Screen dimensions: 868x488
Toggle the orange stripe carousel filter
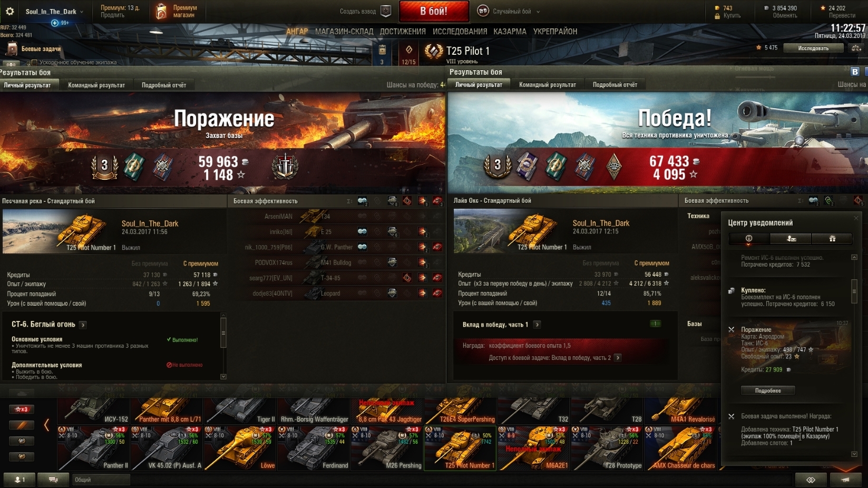(x=22, y=425)
